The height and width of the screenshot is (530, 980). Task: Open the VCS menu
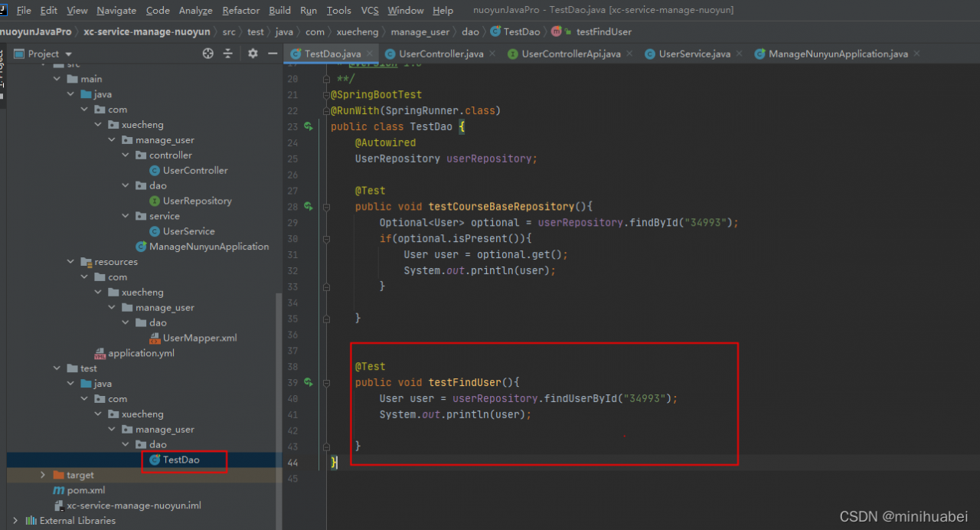(x=370, y=10)
